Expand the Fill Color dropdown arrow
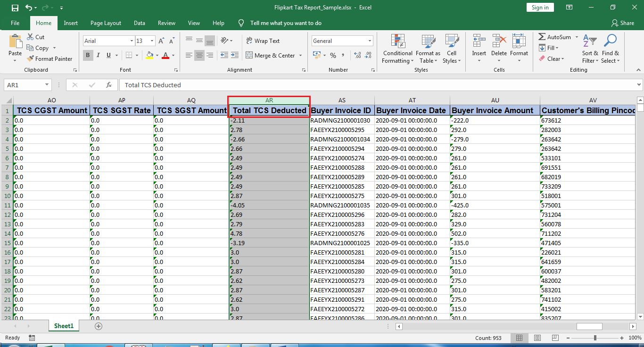The height and width of the screenshot is (347, 644). (x=157, y=55)
